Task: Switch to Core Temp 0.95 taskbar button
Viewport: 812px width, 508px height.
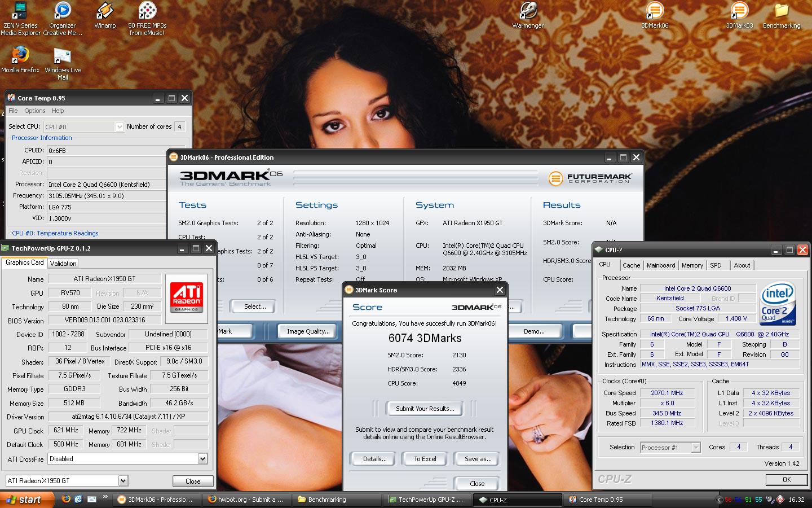Action: (607, 500)
